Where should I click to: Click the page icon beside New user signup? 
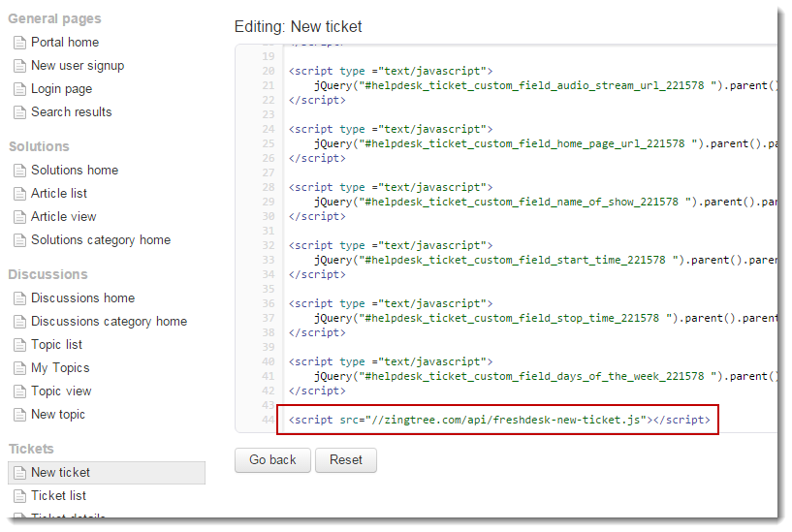click(19, 66)
